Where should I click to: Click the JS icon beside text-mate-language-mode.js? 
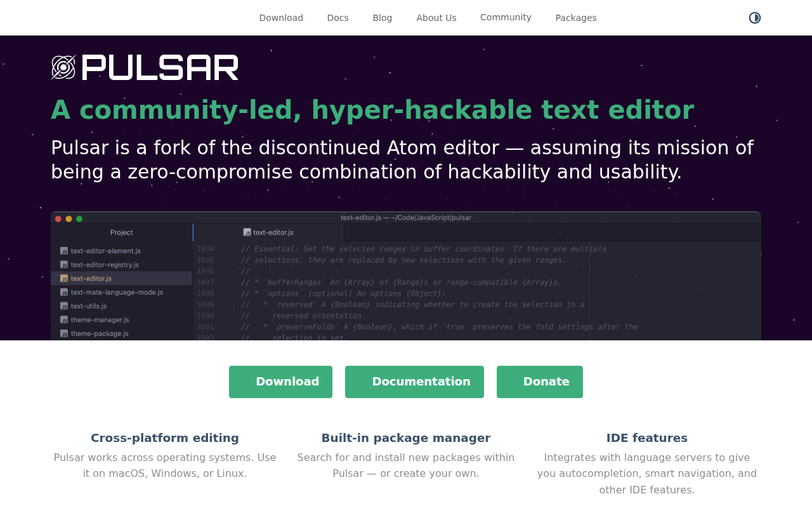click(x=64, y=292)
